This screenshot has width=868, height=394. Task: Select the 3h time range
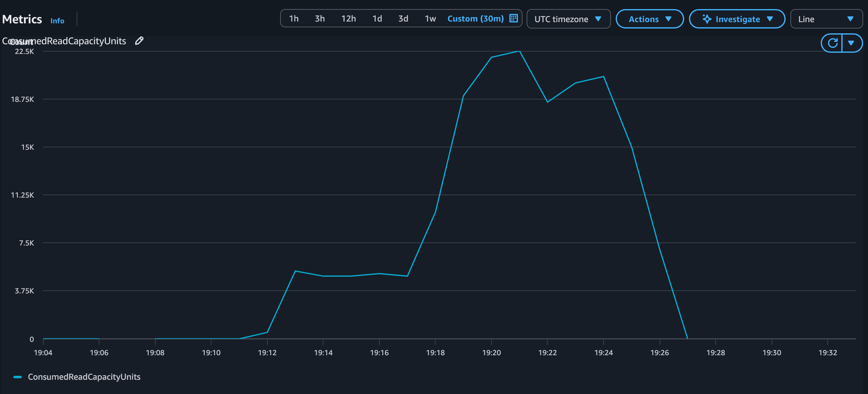pyautogui.click(x=320, y=18)
